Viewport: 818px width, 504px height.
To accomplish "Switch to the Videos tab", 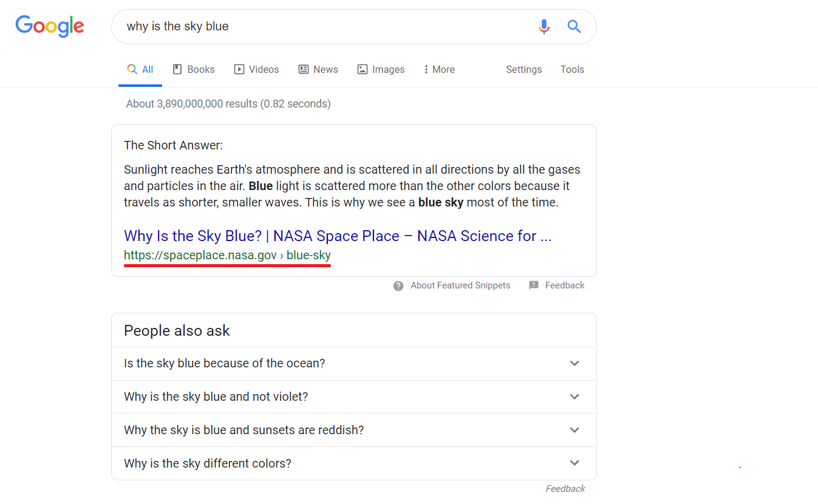I will pyautogui.click(x=256, y=69).
